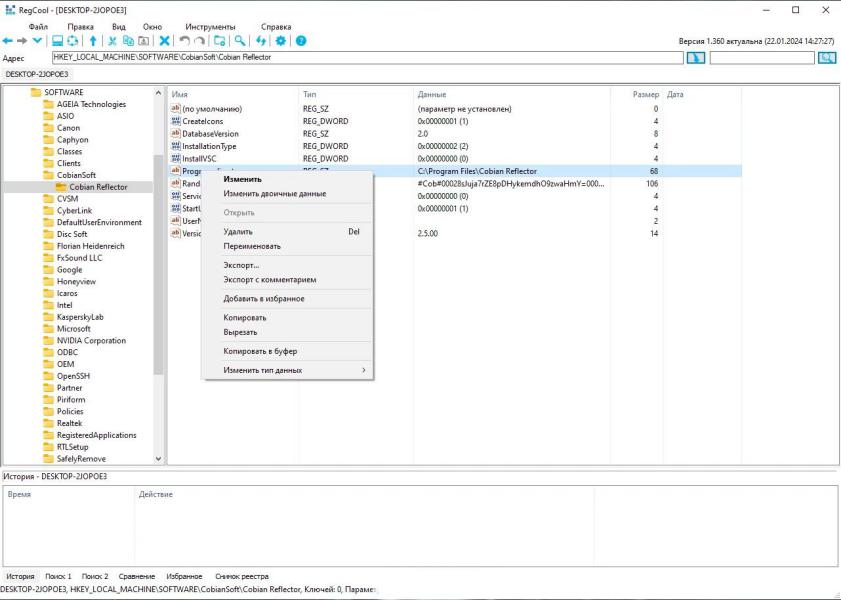Select the CreateIcons registry value

tap(202, 121)
